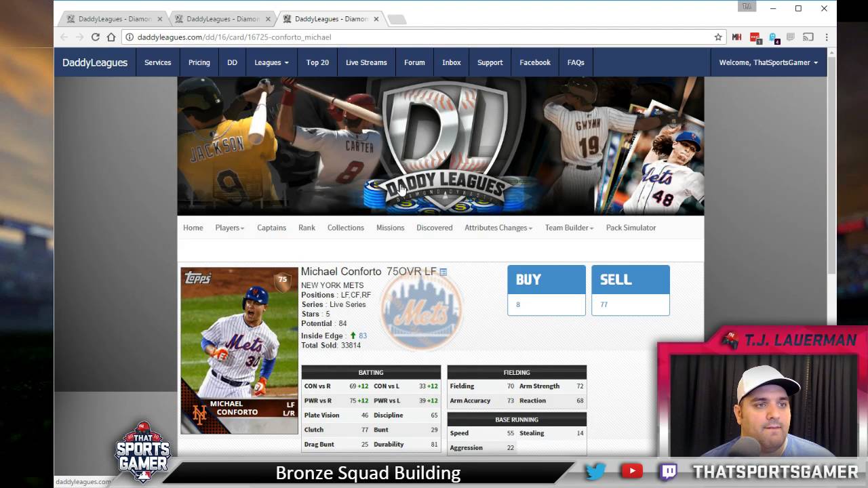
Task: Click the FIELDING table header
Action: (517, 372)
